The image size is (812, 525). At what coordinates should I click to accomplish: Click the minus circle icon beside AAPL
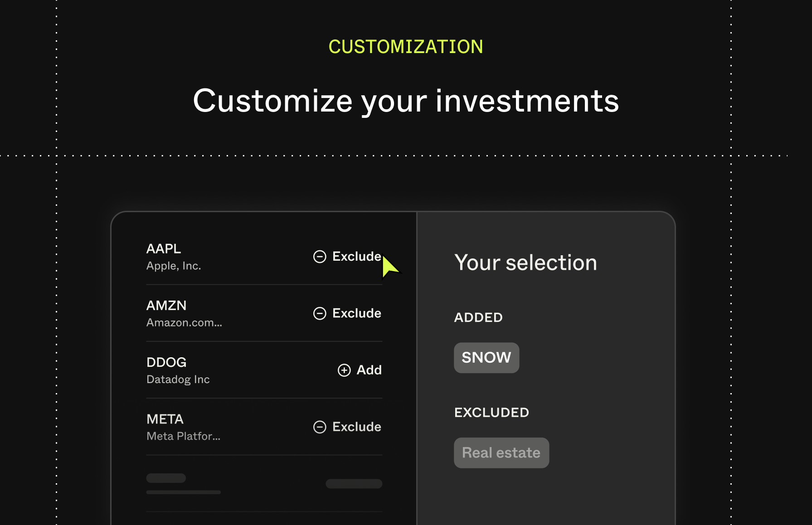(x=320, y=257)
